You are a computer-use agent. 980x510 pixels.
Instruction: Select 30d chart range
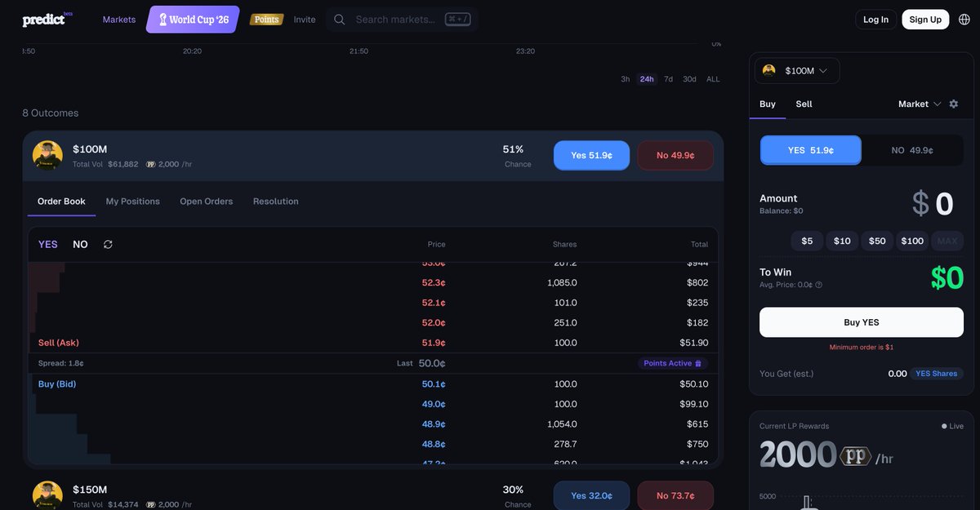(x=690, y=79)
